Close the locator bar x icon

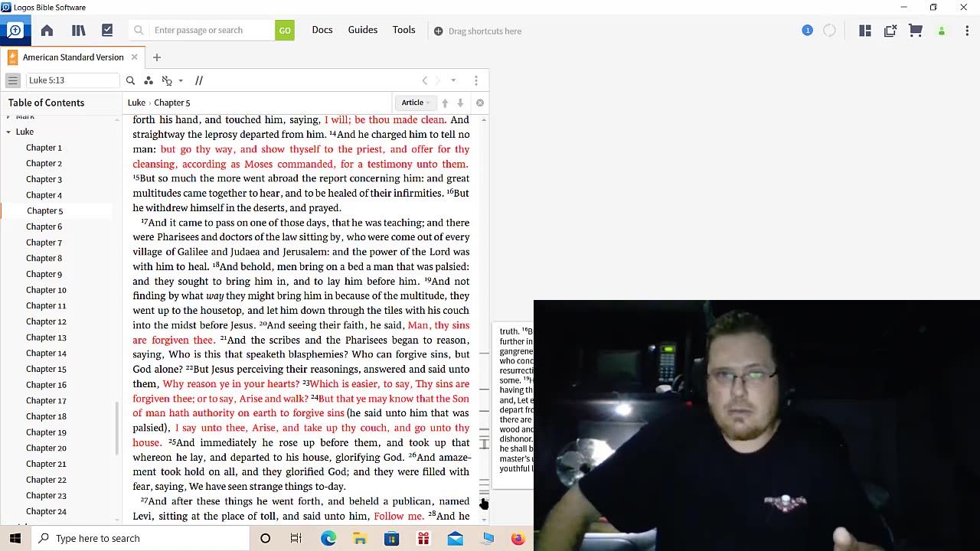[x=480, y=103]
